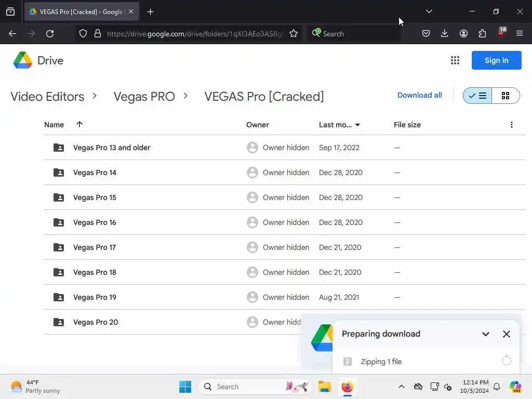Click the Download all link
The width and height of the screenshot is (532, 399).
click(420, 96)
